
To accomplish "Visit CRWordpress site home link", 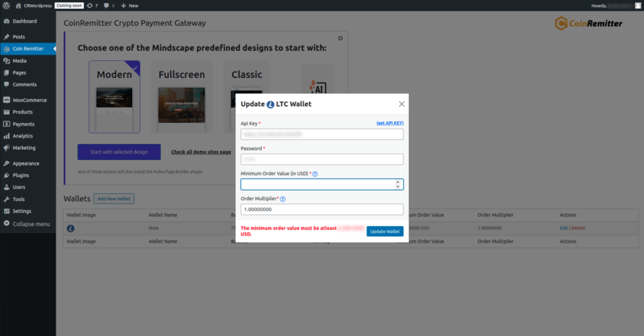I will pyautogui.click(x=34, y=6).
